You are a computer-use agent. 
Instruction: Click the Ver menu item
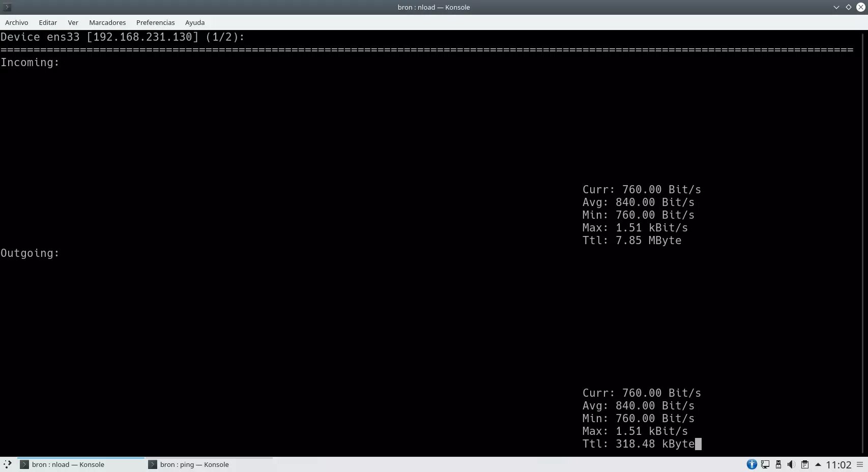pyautogui.click(x=73, y=22)
